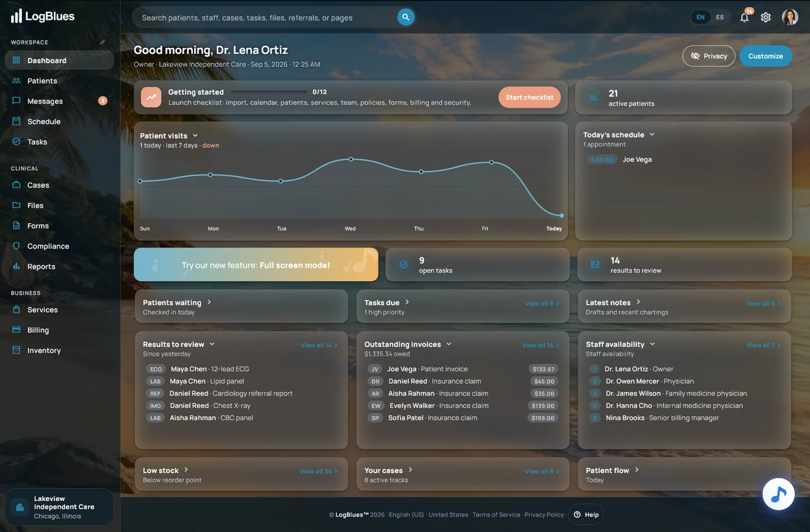Click View all 7 in Staff availability
The width and height of the screenshot is (810, 532).
764,345
